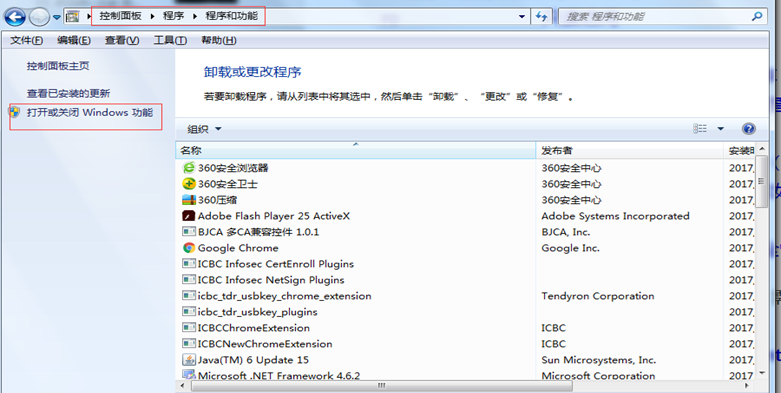
Task: Open the 文件(F) menu
Action: (x=26, y=40)
